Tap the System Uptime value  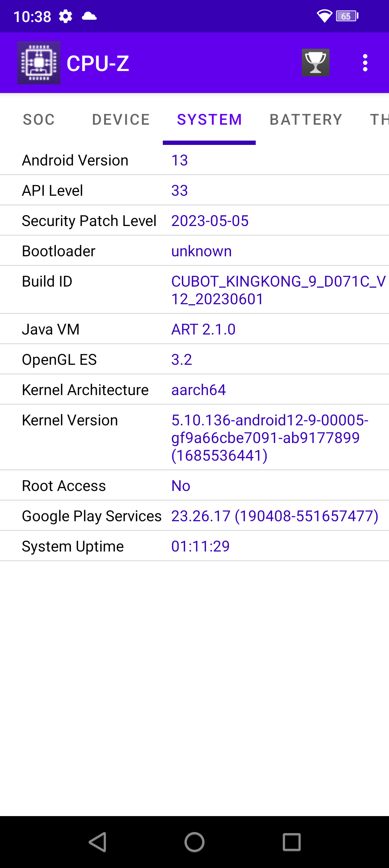(x=200, y=546)
